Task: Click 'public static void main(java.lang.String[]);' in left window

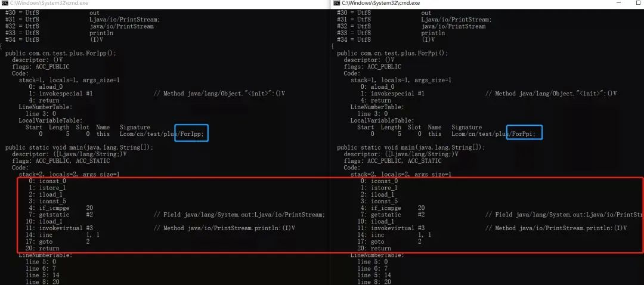Action: [x=79, y=147]
